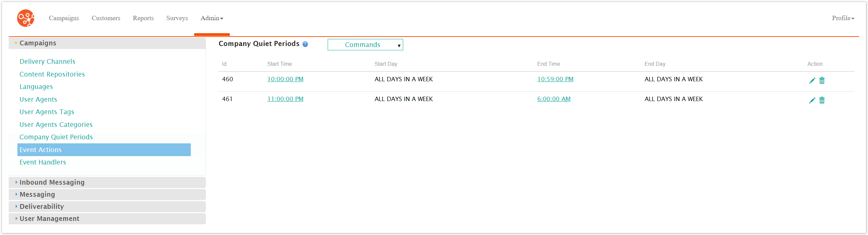The height and width of the screenshot is (235, 868).
Task: Expand the User Management section
Action: pyautogui.click(x=49, y=219)
